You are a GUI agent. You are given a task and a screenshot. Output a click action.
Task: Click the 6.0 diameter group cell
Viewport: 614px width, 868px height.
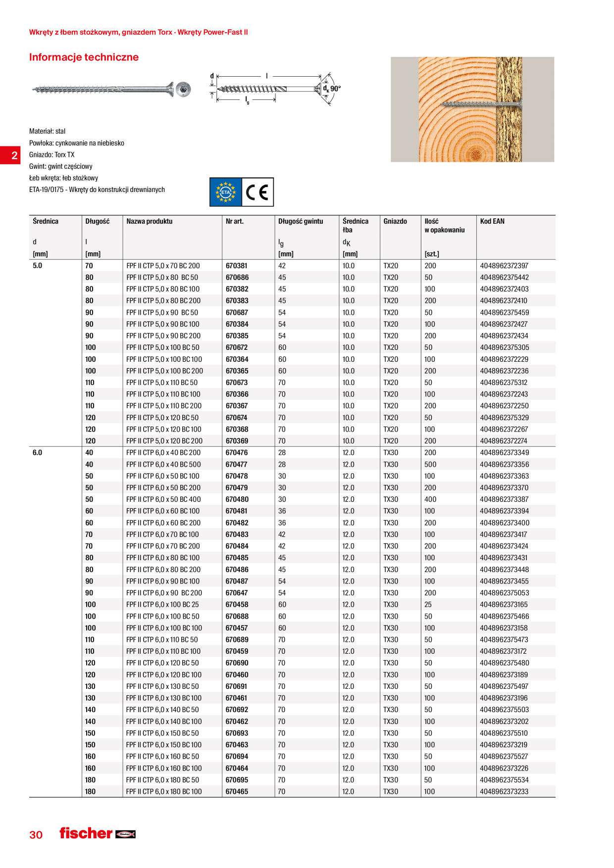(x=38, y=453)
